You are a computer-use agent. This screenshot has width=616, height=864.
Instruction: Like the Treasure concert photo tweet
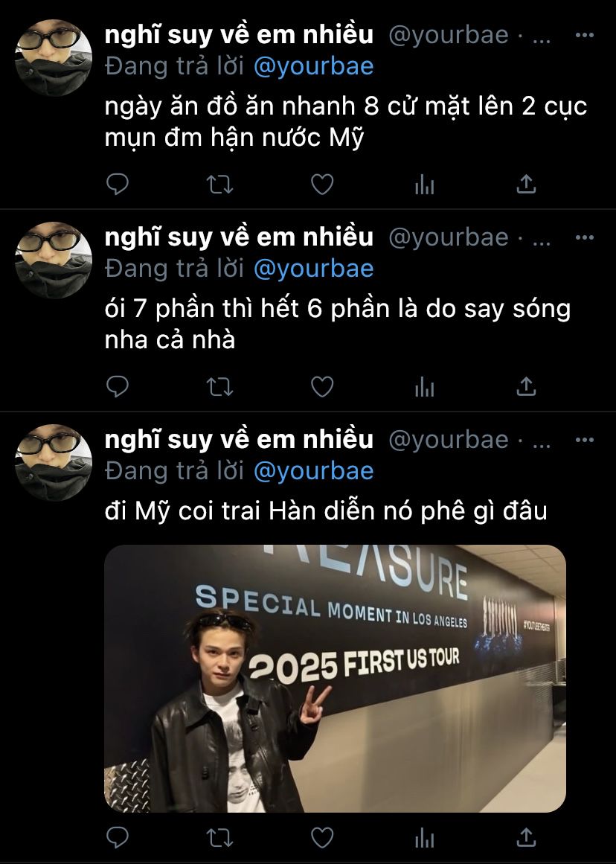pyautogui.click(x=322, y=837)
